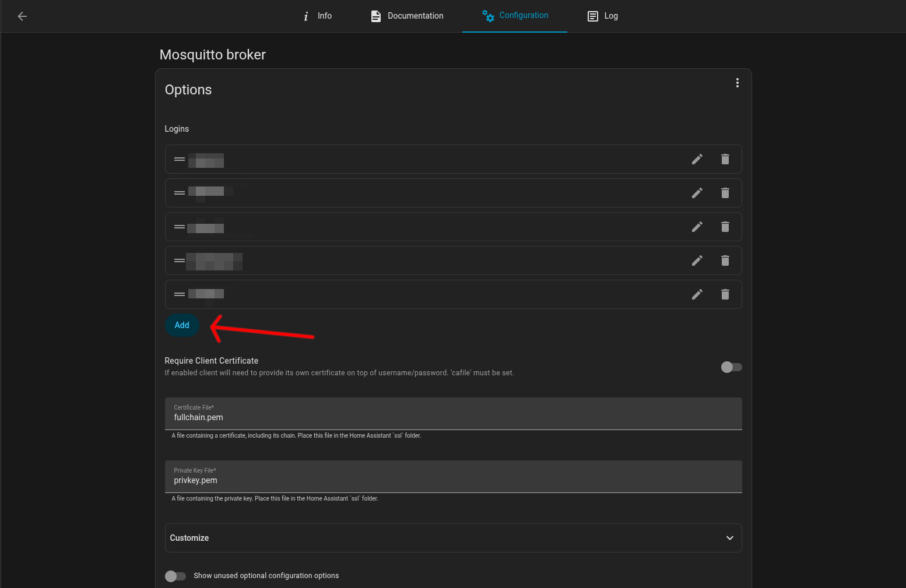Image resolution: width=906 pixels, height=588 pixels.
Task: Delete the fifth login entry
Action: [725, 294]
